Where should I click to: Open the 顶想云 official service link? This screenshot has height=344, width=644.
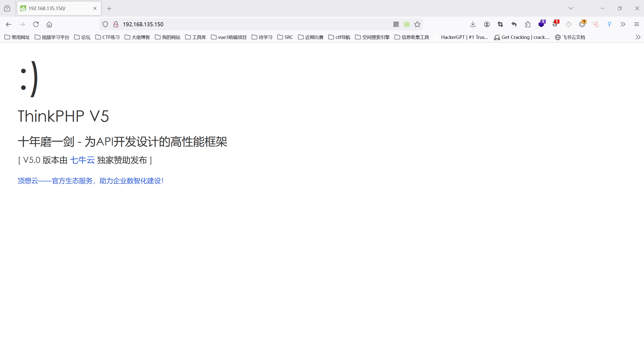click(x=91, y=181)
